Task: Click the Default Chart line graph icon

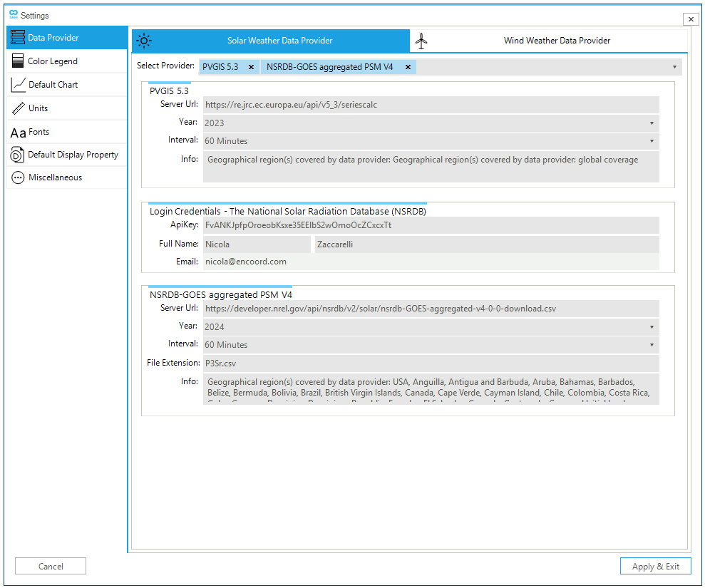Action: click(x=18, y=85)
